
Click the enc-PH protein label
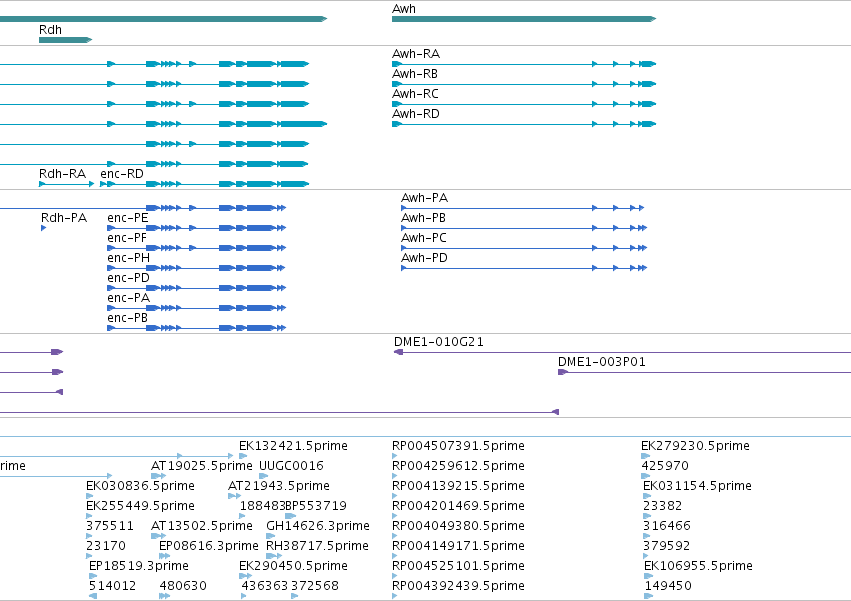pyautogui.click(x=129, y=258)
